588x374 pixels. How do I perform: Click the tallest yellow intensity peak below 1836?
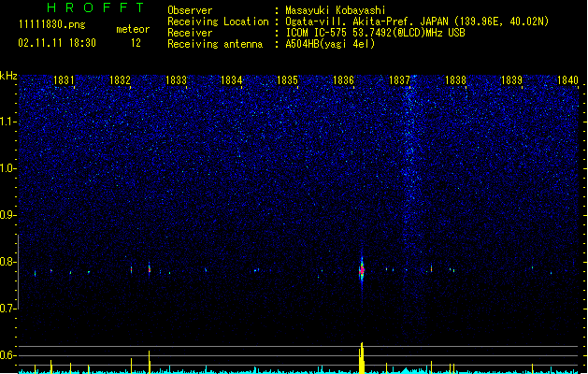[x=362, y=358]
